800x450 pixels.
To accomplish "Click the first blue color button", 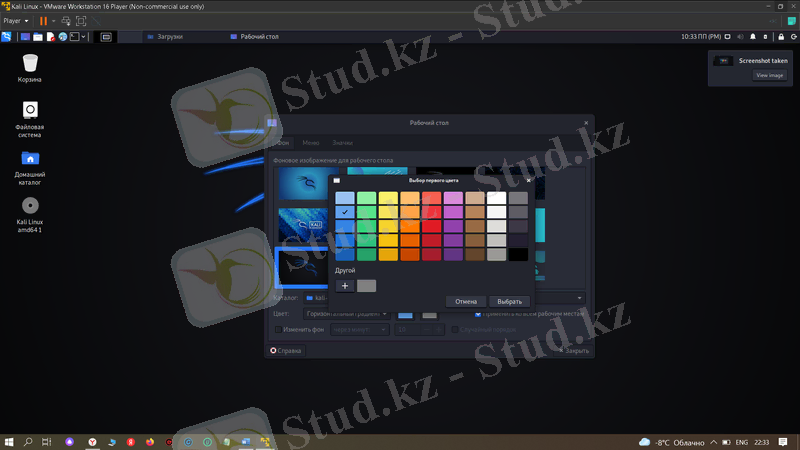I will (x=405, y=314).
